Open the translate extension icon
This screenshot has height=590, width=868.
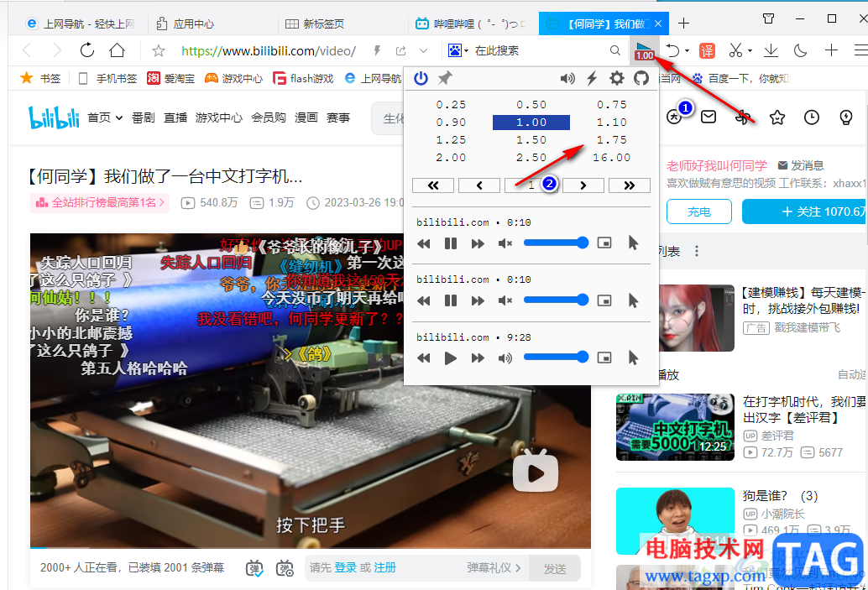coord(707,51)
